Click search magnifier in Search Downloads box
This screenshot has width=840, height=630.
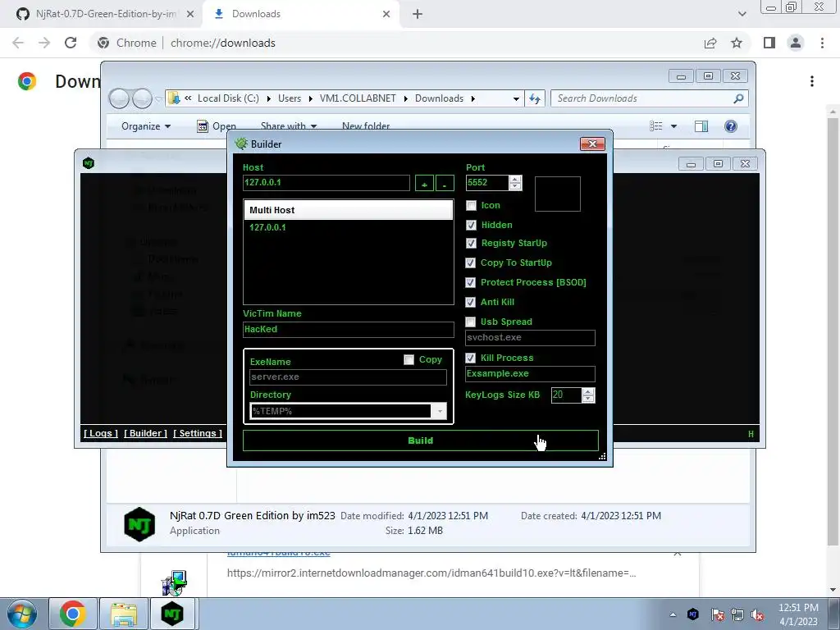coord(738,98)
